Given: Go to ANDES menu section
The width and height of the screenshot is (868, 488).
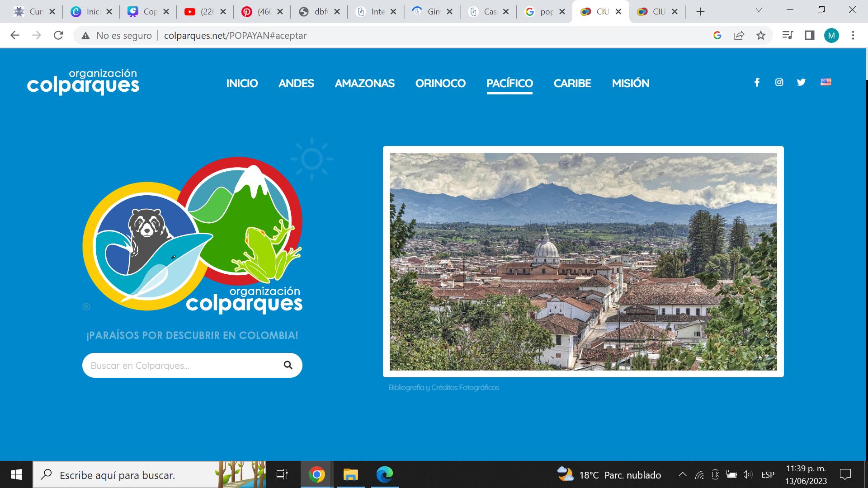Looking at the screenshot, I should 296,84.
